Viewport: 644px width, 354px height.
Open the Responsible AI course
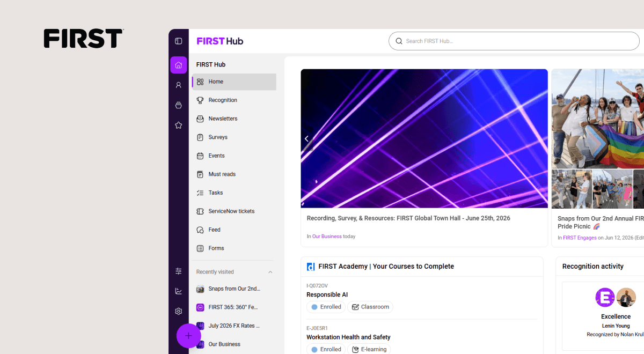pyautogui.click(x=327, y=294)
